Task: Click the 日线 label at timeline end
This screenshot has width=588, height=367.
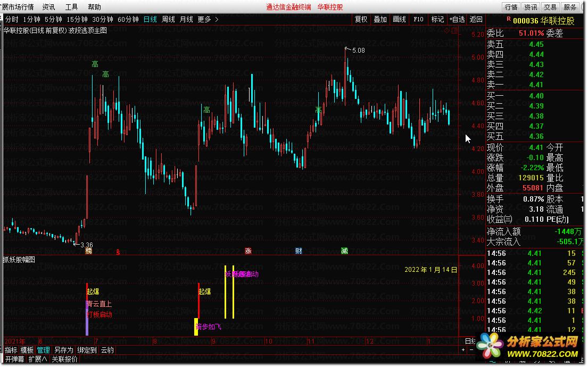Action: (470, 341)
